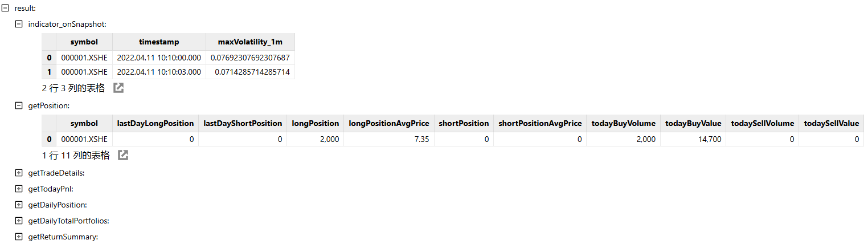The image size is (868, 244).
Task: Open getPosition table pop-out icon
Action: point(123,155)
